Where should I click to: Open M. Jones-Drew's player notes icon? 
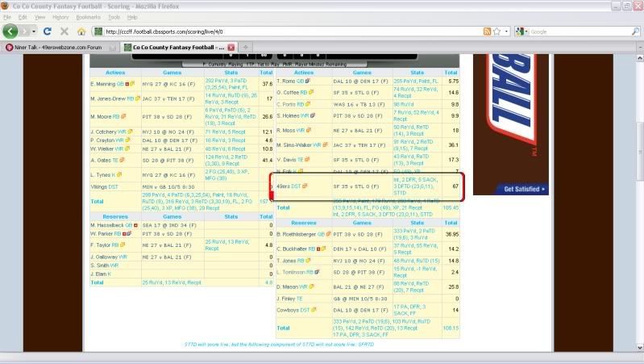point(138,98)
